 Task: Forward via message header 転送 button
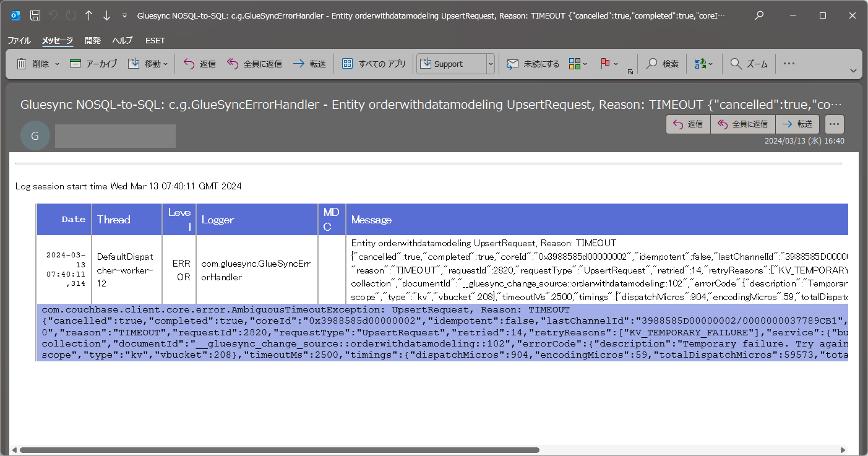point(797,124)
